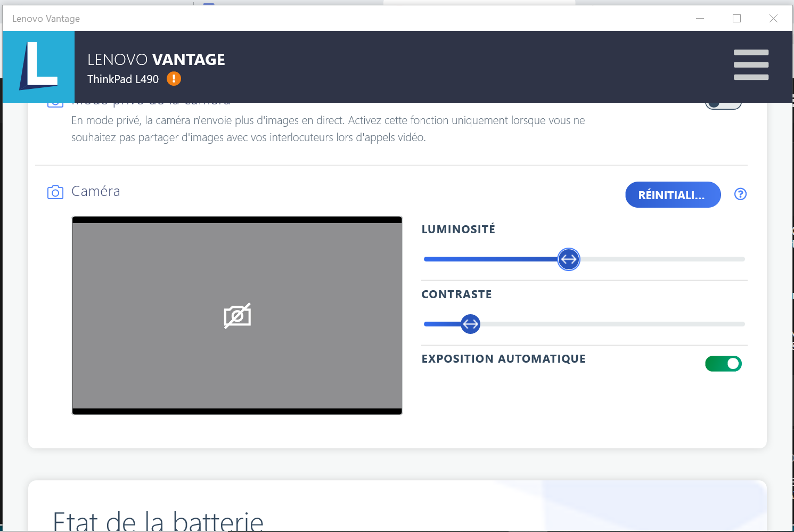The height and width of the screenshot is (532, 794).
Task: Click the Lenovo L logo
Action: (x=38, y=67)
